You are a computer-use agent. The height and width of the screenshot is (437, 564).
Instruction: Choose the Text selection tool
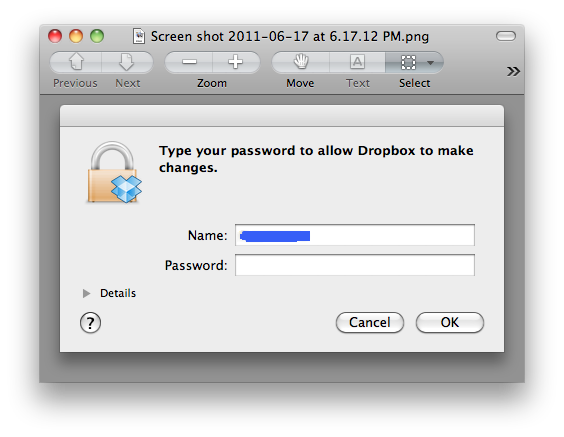pyautogui.click(x=357, y=62)
